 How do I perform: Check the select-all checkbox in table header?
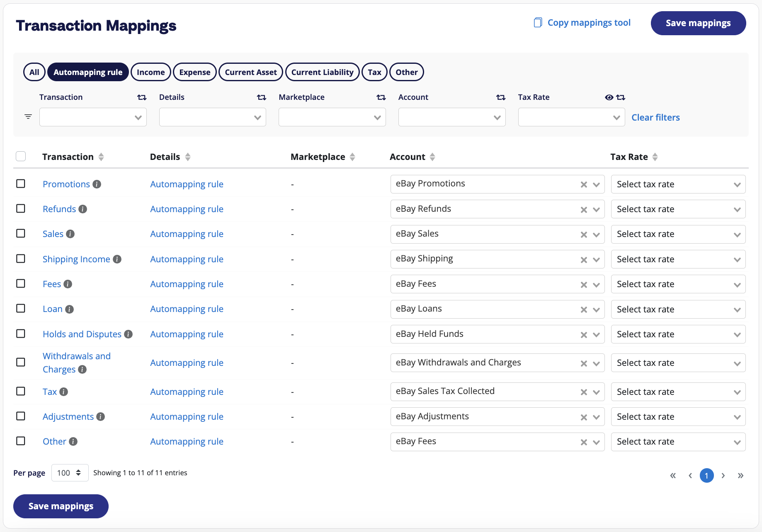tap(21, 156)
